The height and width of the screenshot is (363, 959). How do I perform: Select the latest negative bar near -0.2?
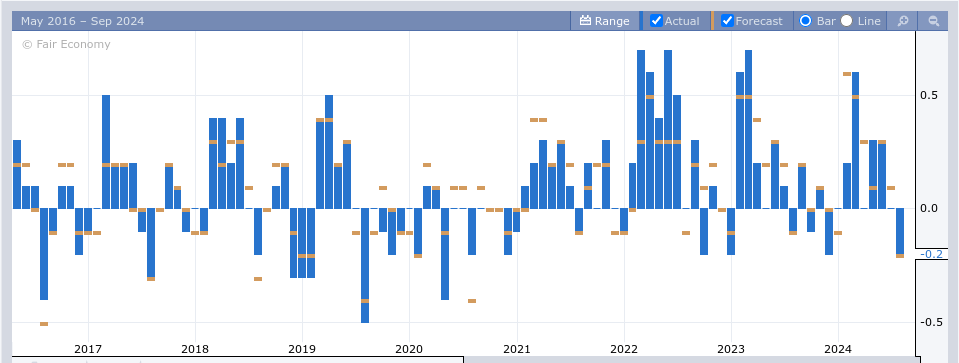900,232
